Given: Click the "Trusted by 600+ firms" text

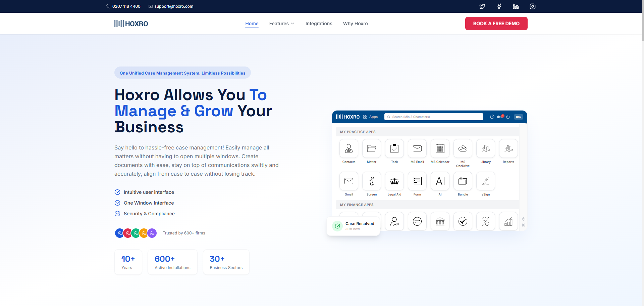Looking at the screenshot, I should coord(184,233).
